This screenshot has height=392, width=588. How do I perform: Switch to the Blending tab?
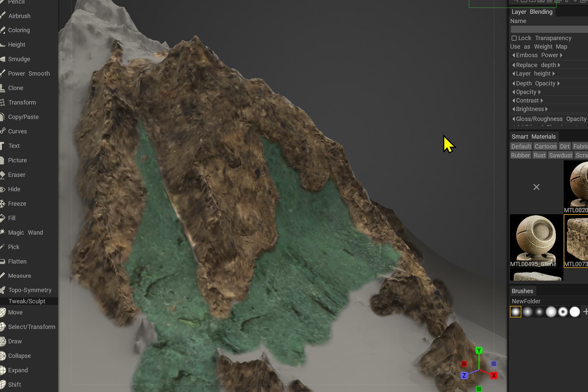coord(541,12)
